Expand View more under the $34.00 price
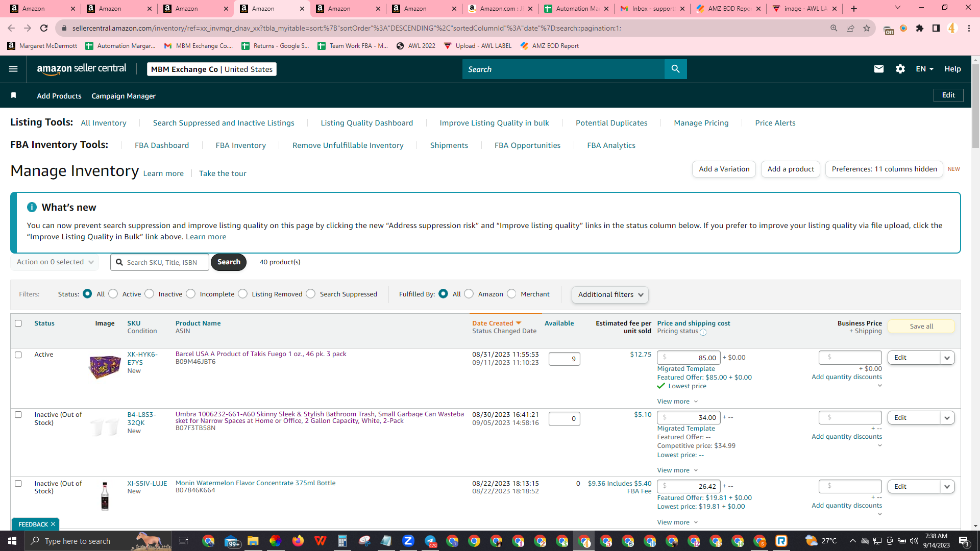Image resolution: width=980 pixels, height=551 pixels. coord(677,470)
